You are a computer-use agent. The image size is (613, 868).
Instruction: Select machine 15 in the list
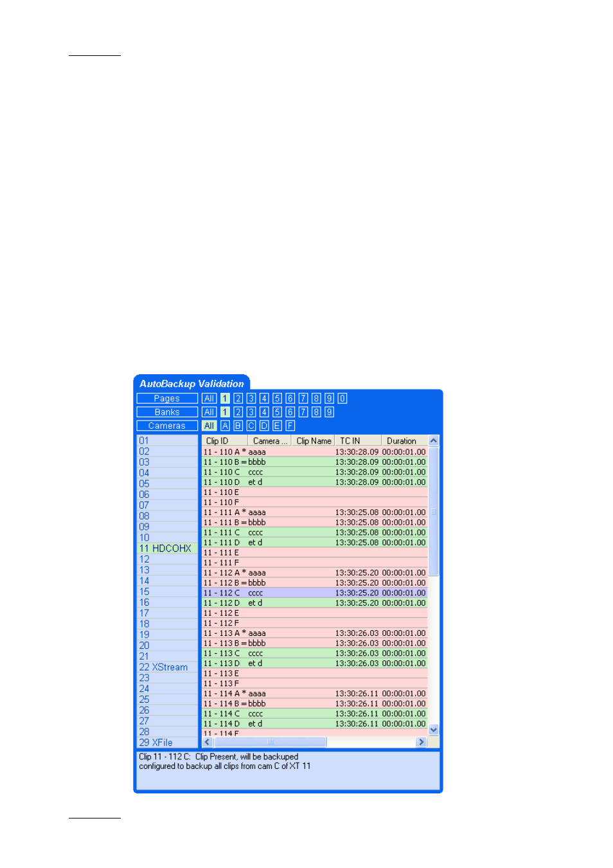pyautogui.click(x=167, y=592)
